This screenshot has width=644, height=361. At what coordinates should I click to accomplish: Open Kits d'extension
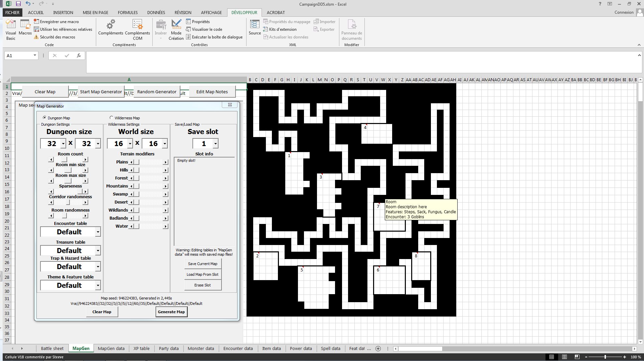click(280, 29)
